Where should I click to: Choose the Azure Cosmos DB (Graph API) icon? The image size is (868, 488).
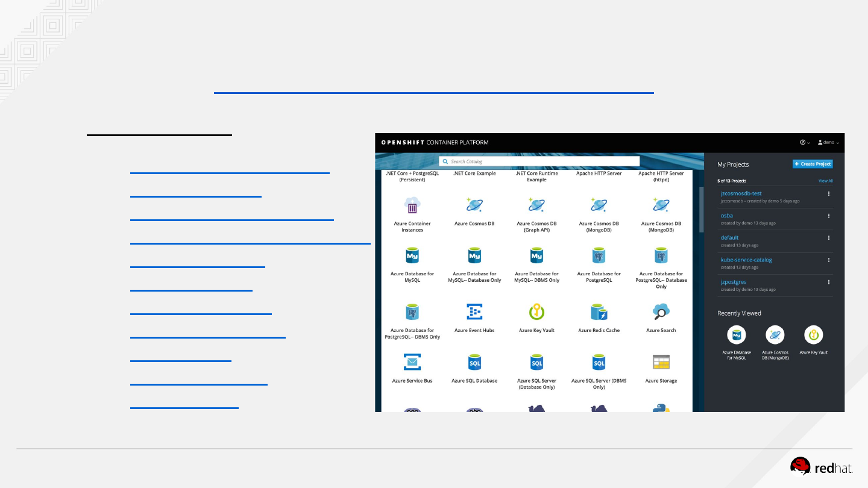536,205
